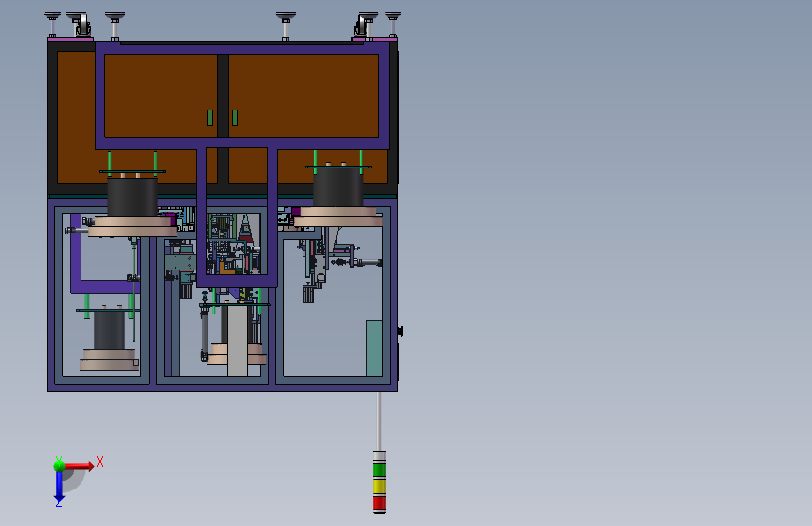Select the upper-right black cylinder
812x526 pixels.
tap(339, 187)
